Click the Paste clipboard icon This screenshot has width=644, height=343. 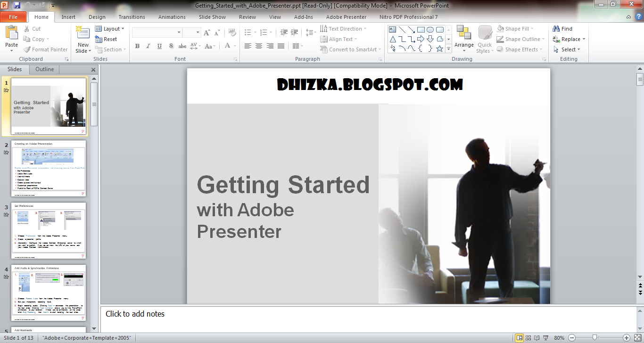click(11, 33)
